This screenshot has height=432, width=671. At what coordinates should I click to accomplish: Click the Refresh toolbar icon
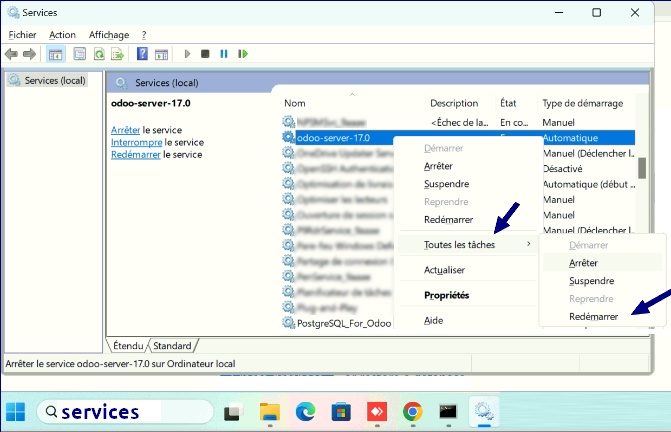coord(99,54)
